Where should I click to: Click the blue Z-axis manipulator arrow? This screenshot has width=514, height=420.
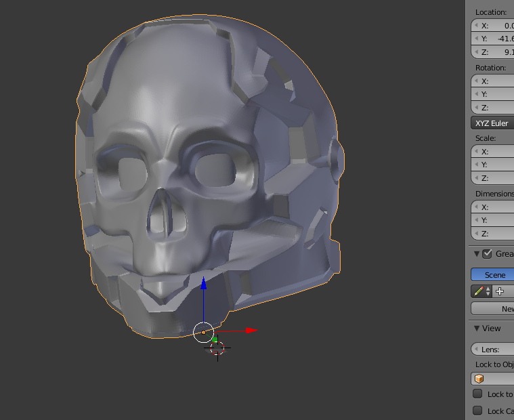tap(204, 283)
